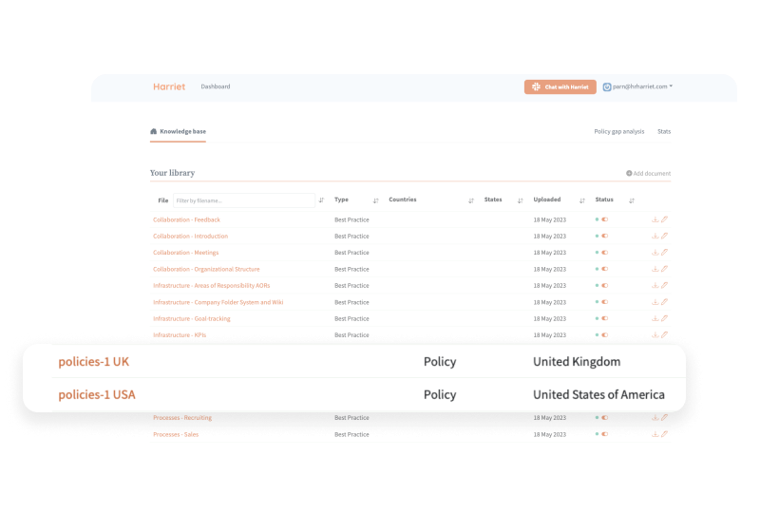This screenshot has height=532, width=760.
Task: Click the Knowledge base home icon
Action: pyautogui.click(x=154, y=131)
